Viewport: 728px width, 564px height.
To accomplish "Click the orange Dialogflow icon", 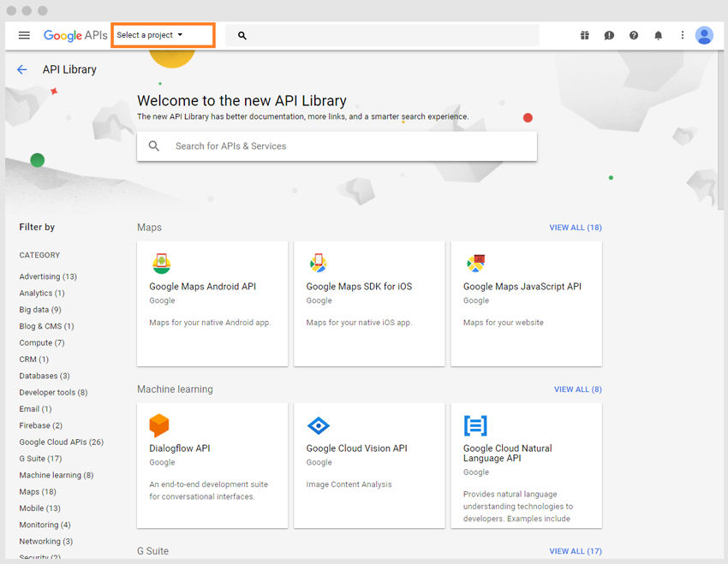I will (158, 425).
